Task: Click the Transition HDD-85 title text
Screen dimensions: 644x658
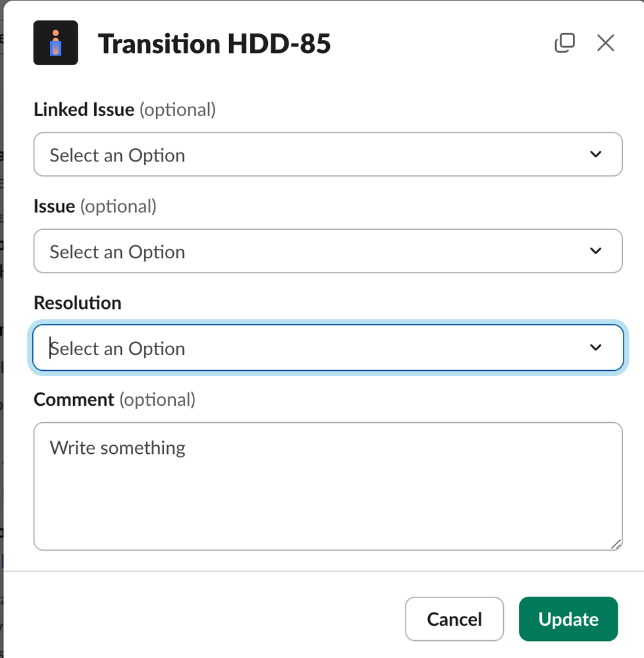Action: point(214,44)
